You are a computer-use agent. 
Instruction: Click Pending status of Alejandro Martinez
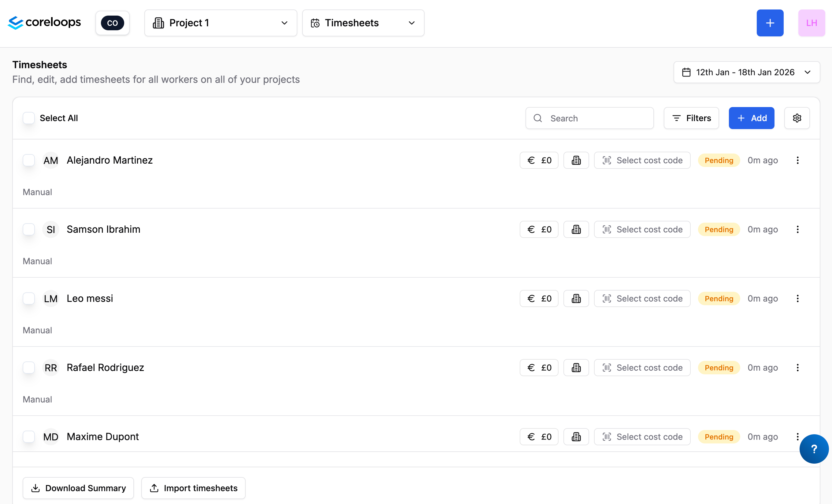click(719, 160)
